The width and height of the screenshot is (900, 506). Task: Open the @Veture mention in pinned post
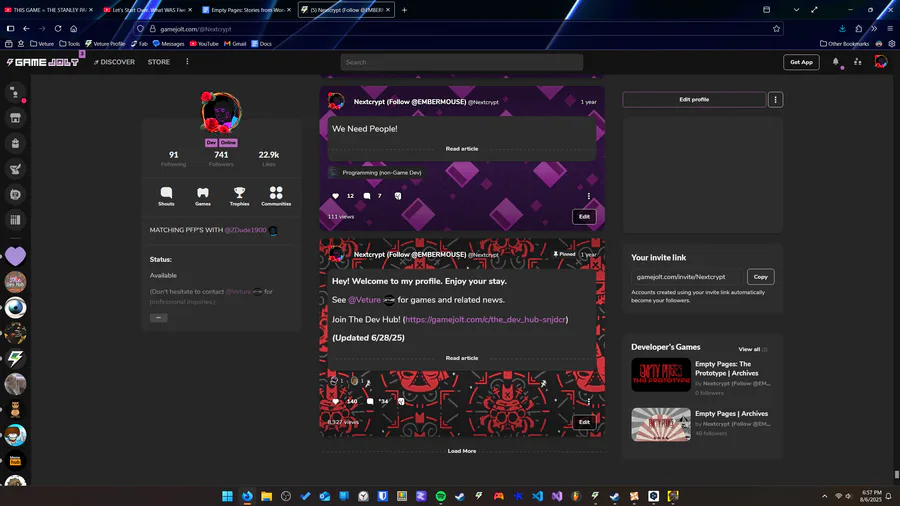pos(364,300)
